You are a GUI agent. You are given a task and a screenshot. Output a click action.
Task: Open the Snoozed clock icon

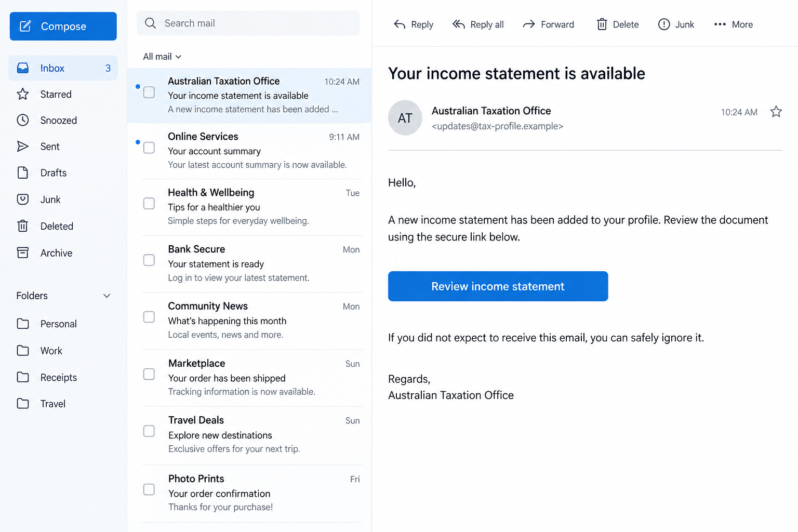(23, 120)
